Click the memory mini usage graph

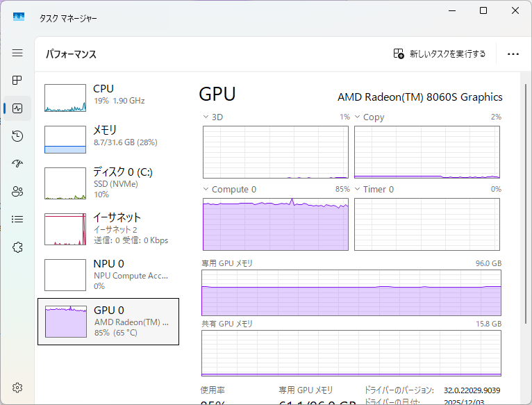65,140
